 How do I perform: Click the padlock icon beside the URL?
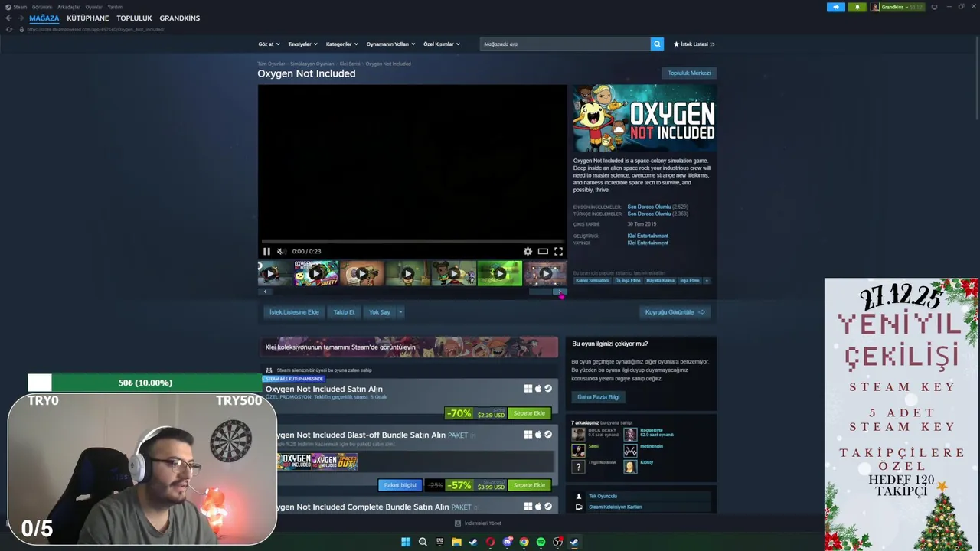pos(21,29)
